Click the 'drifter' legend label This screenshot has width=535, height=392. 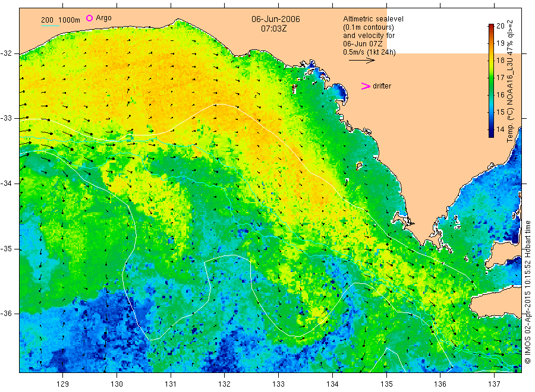[382, 86]
